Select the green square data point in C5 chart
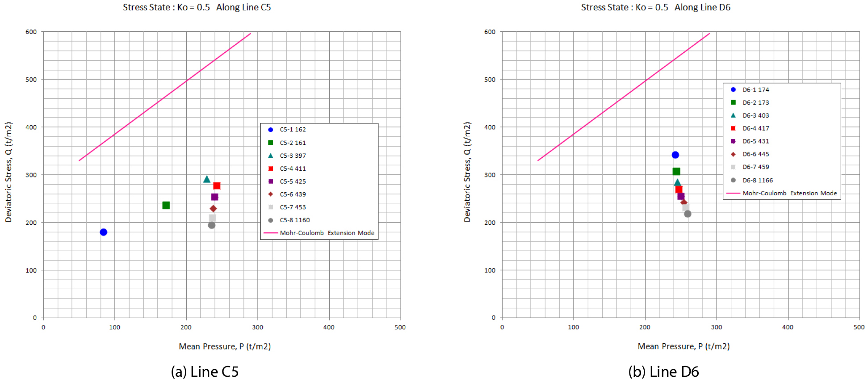868x379 pixels. coord(166,205)
